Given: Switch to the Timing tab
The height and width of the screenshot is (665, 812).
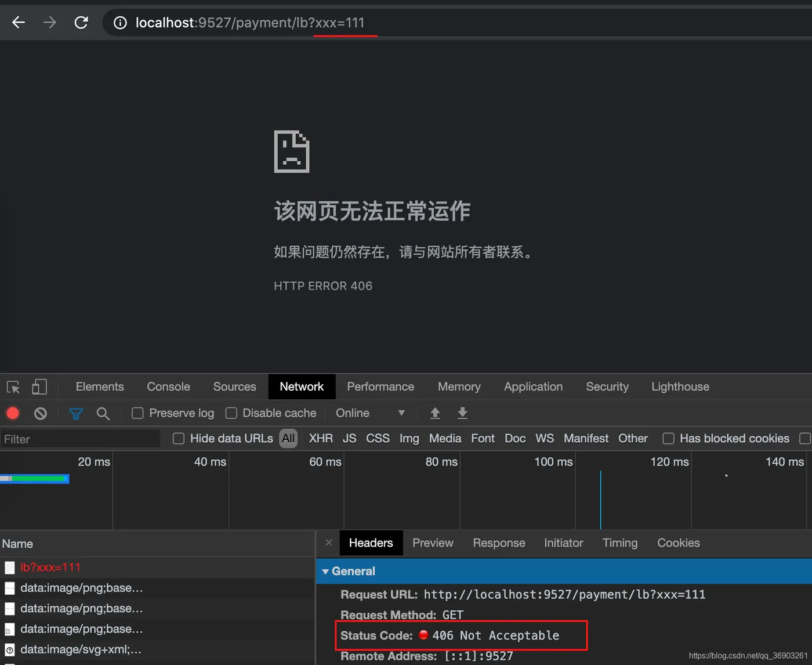Looking at the screenshot, I should [x=619, y=543].
